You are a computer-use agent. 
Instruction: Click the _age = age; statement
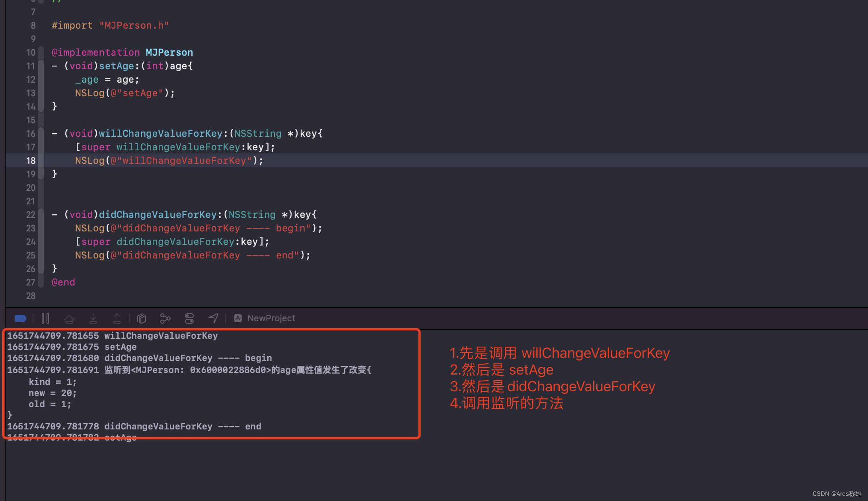(x=107, y=80)
